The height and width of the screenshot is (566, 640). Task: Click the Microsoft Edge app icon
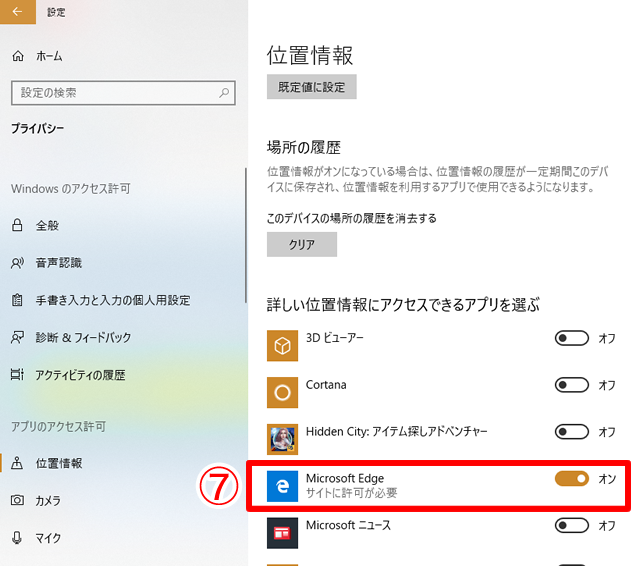(282, 486)
